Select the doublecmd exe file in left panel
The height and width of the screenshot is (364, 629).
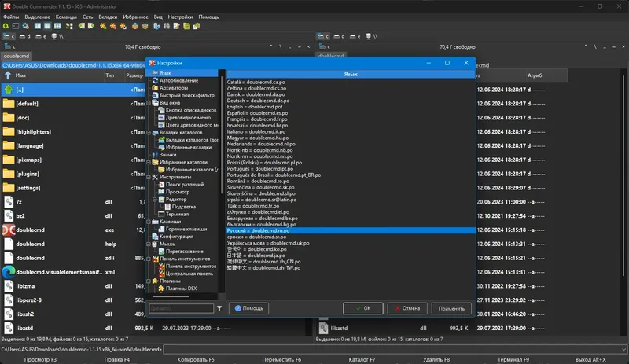pos(72,230)
